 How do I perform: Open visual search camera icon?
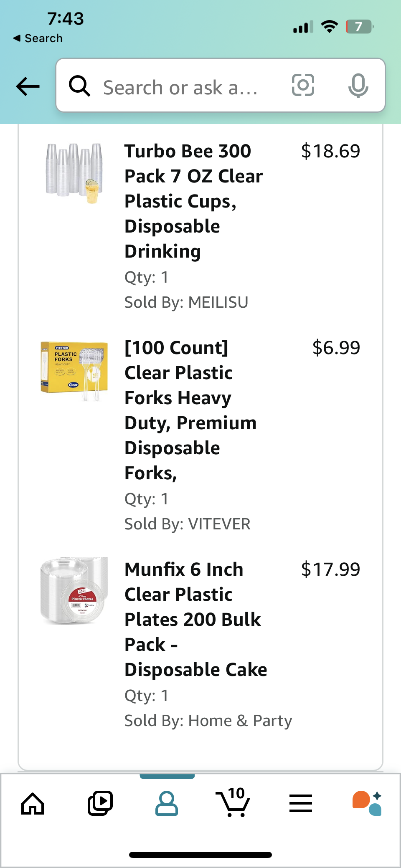pyautogui.click(x=302, y=86)
